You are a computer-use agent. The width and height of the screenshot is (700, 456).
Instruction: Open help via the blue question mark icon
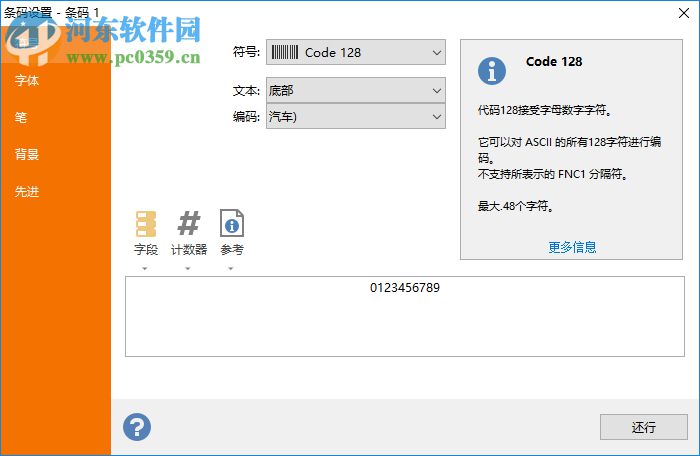tap(137, 427)
